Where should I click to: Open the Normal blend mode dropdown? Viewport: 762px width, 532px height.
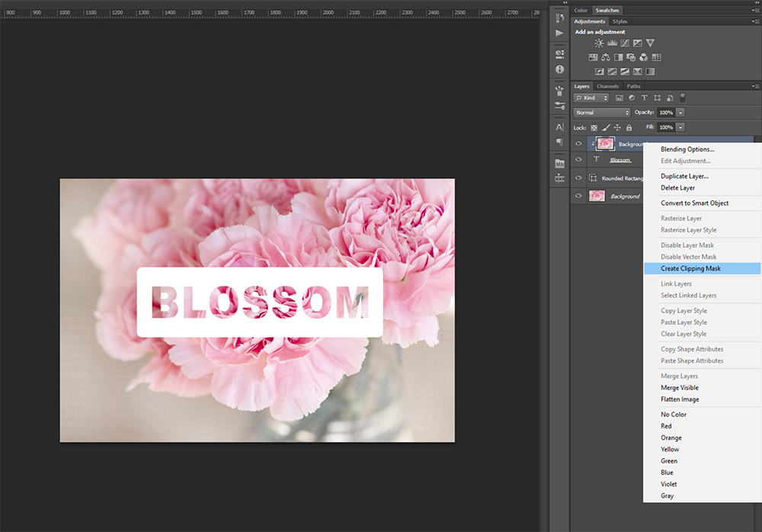(x=602, y=113)
